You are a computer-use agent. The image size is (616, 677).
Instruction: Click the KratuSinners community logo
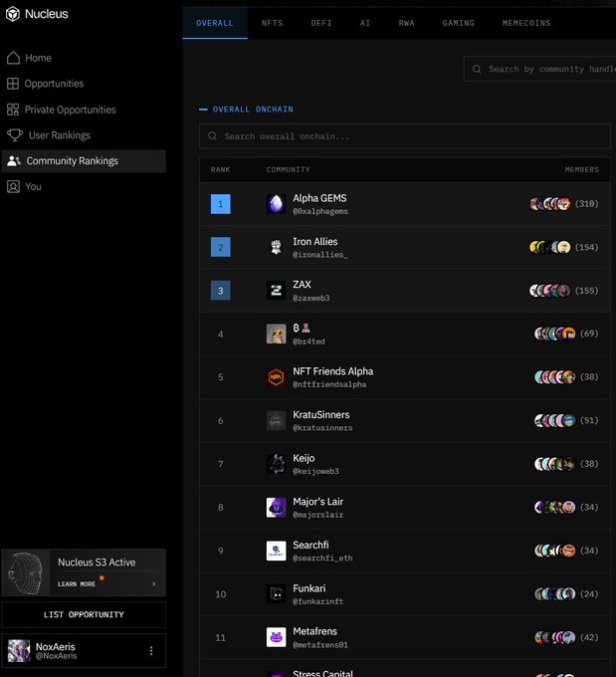coord(277,420)
